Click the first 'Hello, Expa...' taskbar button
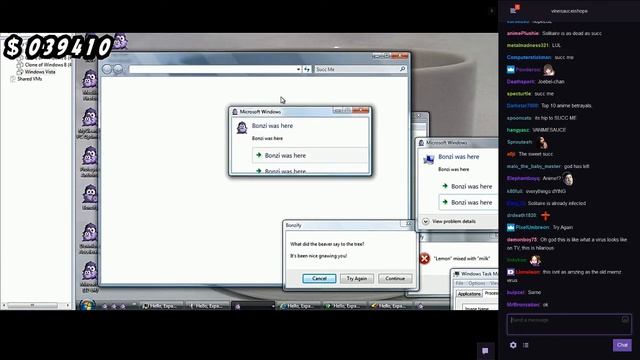 coord(161,306)
